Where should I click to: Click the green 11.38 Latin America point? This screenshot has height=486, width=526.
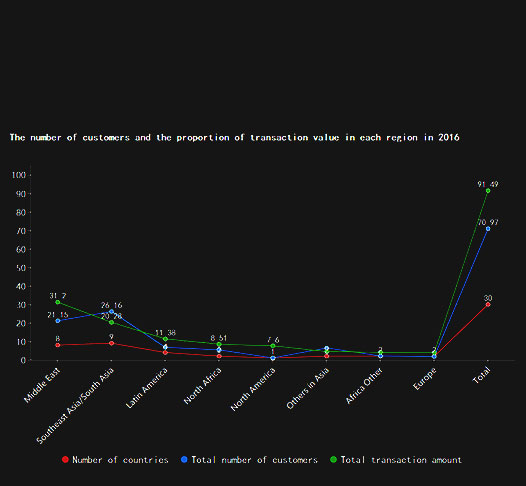[x=165, y=339]
